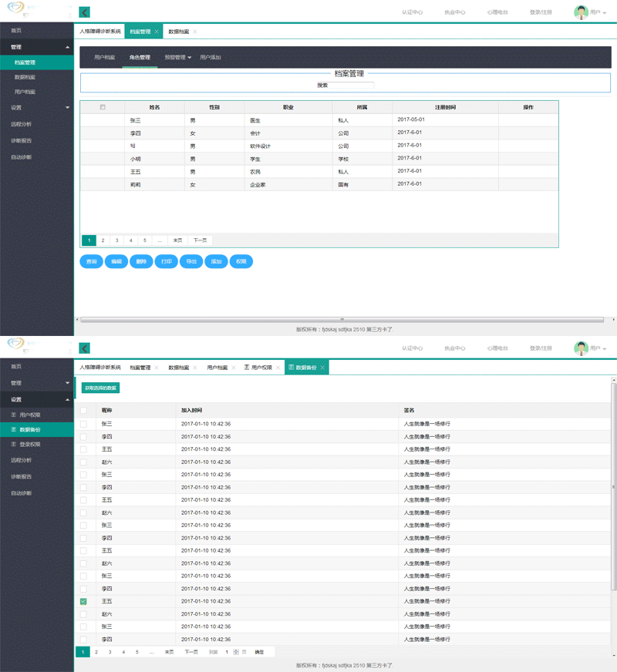Click the 获取选择的数据 button
This screenshot has height=672, width=617.
pos(100,388)
